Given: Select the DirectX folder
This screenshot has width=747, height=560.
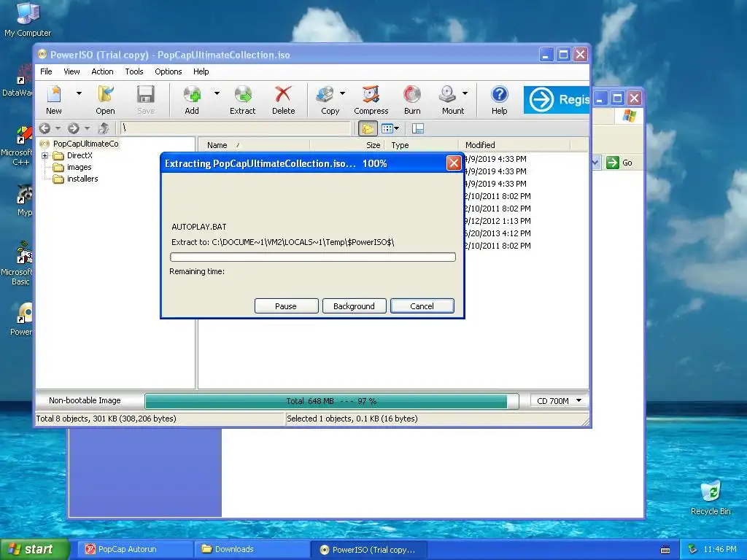Looking at the screenshot, I should point(80,156).
